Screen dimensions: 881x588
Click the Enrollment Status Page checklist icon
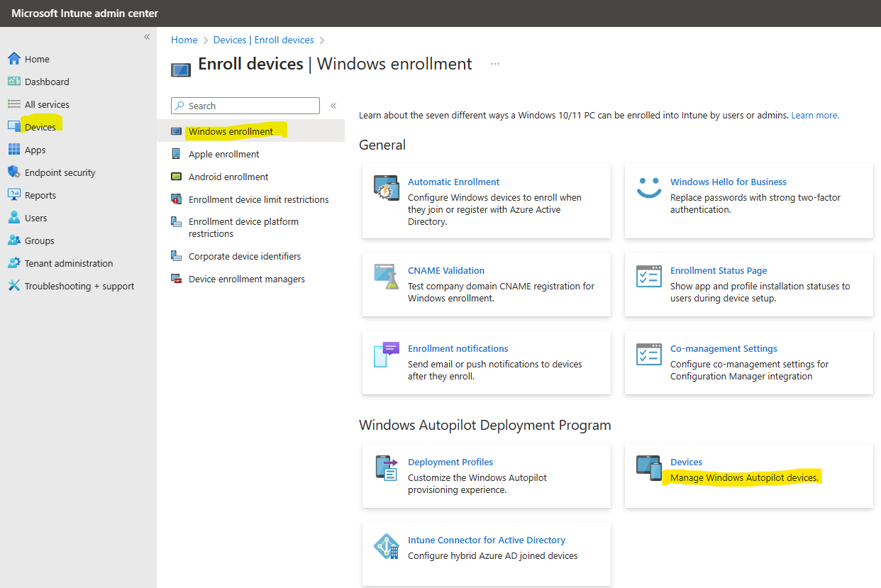click(648, 277)
